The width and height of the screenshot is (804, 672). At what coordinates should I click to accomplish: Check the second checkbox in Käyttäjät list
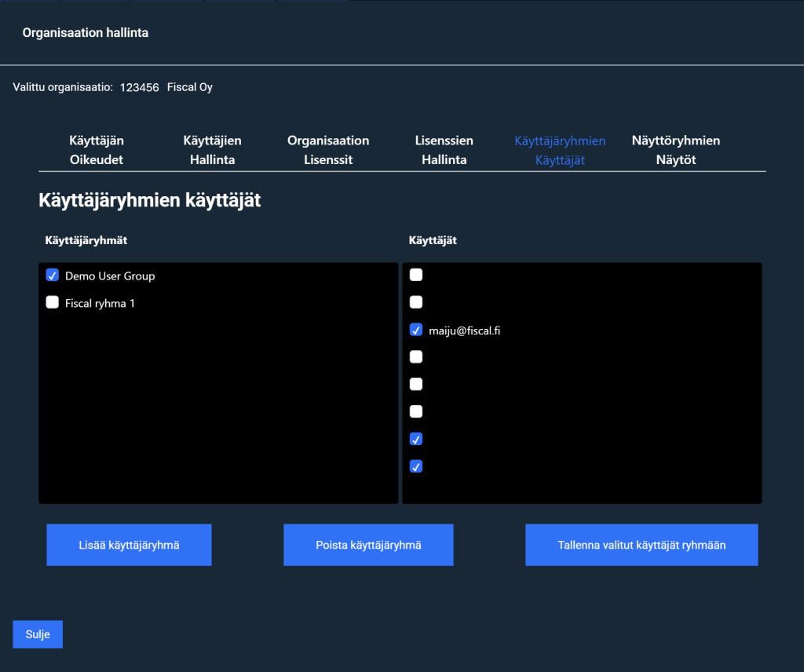[x=416, y=302]
